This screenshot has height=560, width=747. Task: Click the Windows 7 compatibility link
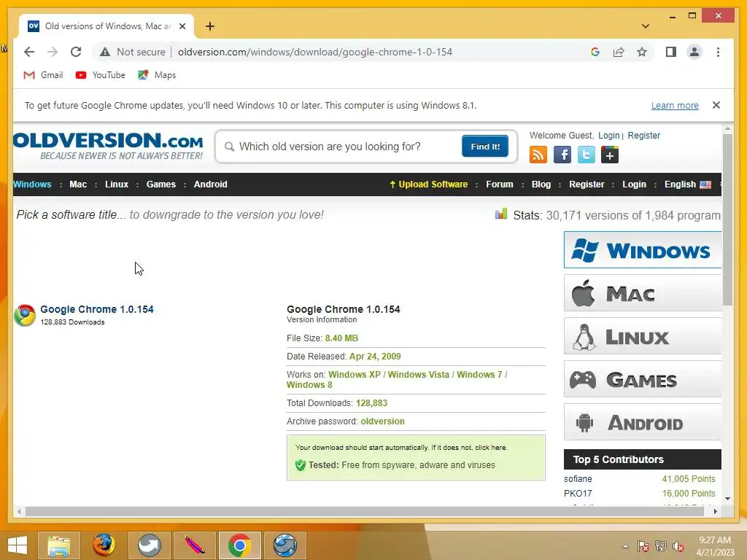click(x=479, y=374)
